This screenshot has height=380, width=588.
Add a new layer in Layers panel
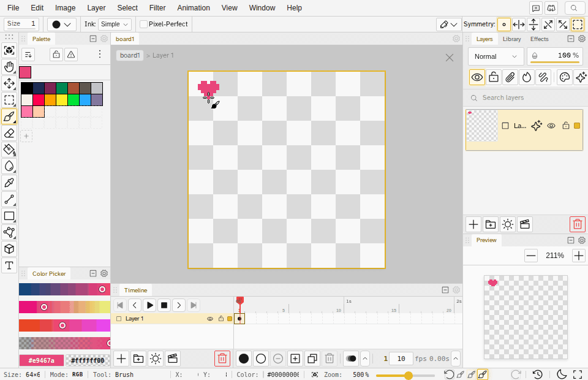[x=473, y=224]
